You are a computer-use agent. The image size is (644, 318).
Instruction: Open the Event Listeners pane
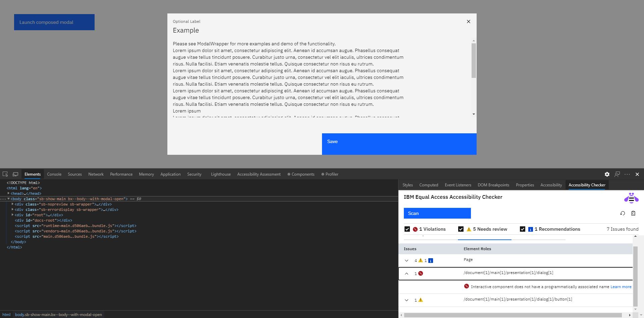(458, 185)
